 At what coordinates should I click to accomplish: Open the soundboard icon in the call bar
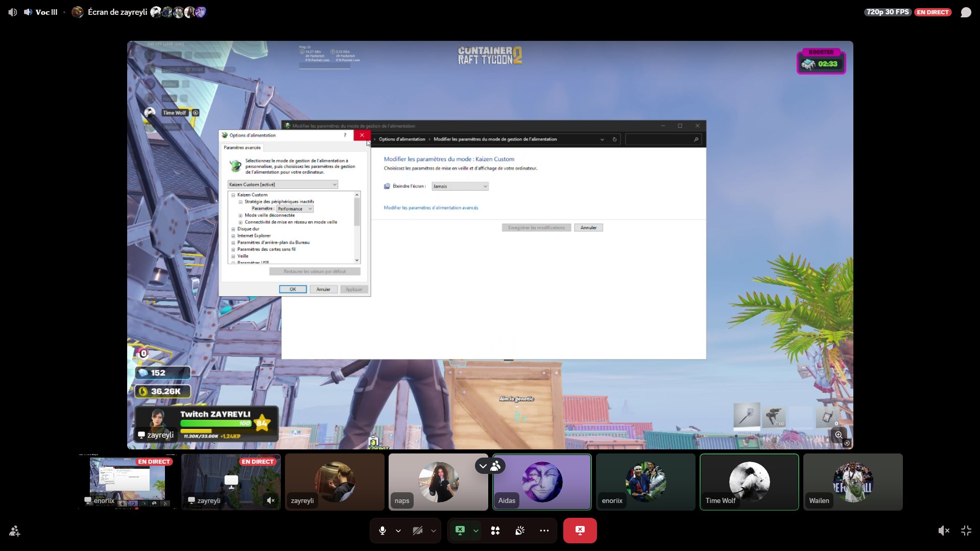pyautogui.click(x=520, y=531)
